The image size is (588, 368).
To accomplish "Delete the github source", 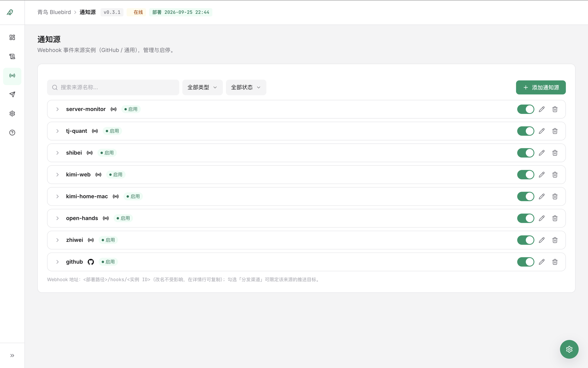I will (555, 262).
